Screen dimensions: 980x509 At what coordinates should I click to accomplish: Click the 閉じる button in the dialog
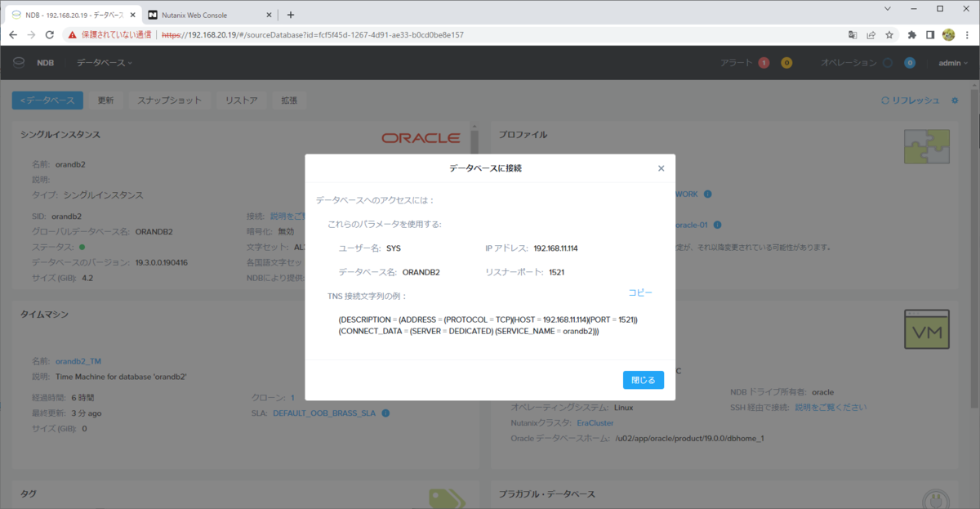[644, 380]
